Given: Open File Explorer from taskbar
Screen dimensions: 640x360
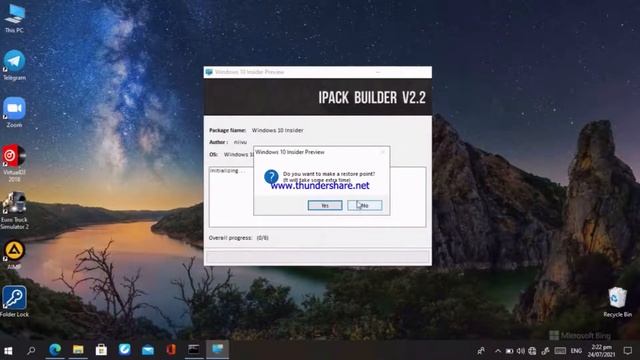Looking at the screenshot, I should pos(78,350).
